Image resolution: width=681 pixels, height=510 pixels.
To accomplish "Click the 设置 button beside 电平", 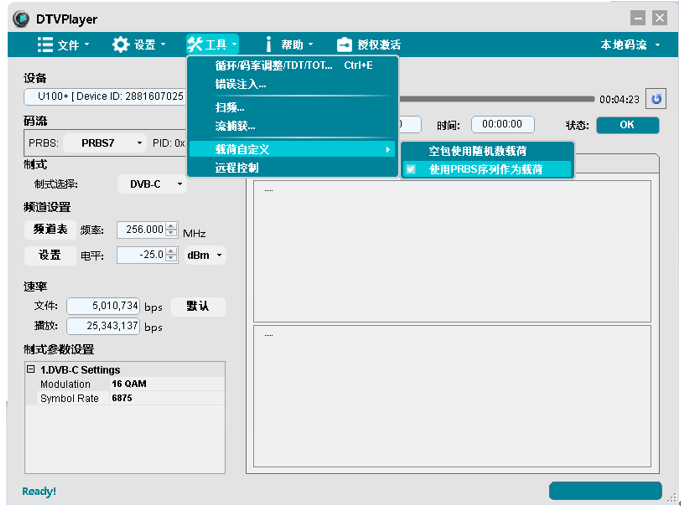I will click(x=50, y=255).
